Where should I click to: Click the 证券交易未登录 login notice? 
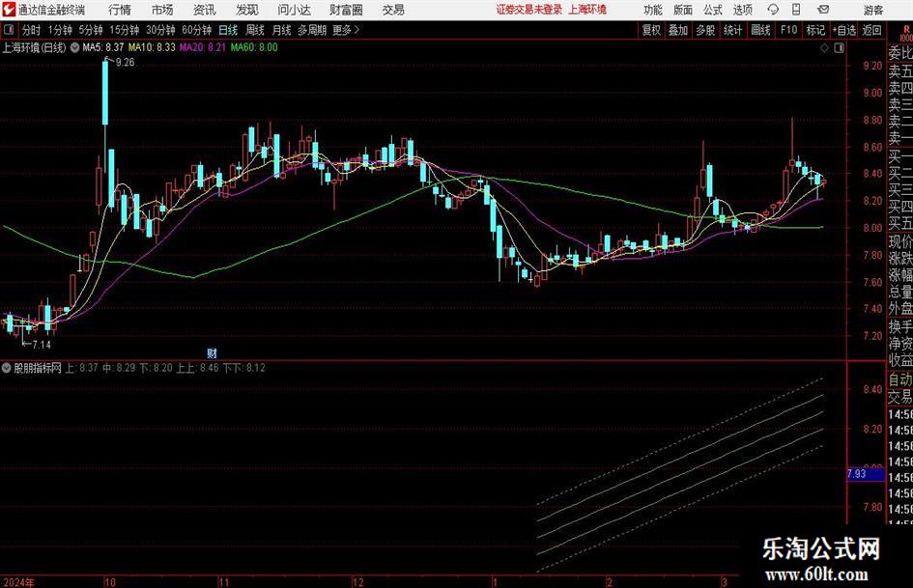(x=529, y=10)
